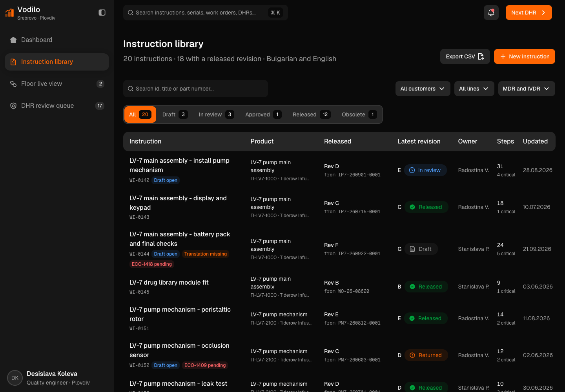565x392 pixels.
Task: Open the All lines dropdown
Action: tap(474, 89)
